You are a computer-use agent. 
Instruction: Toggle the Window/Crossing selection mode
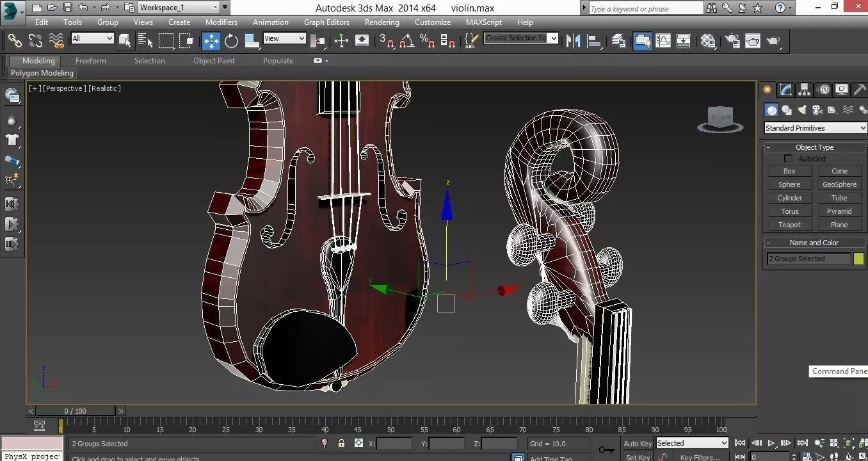point(186,41)
